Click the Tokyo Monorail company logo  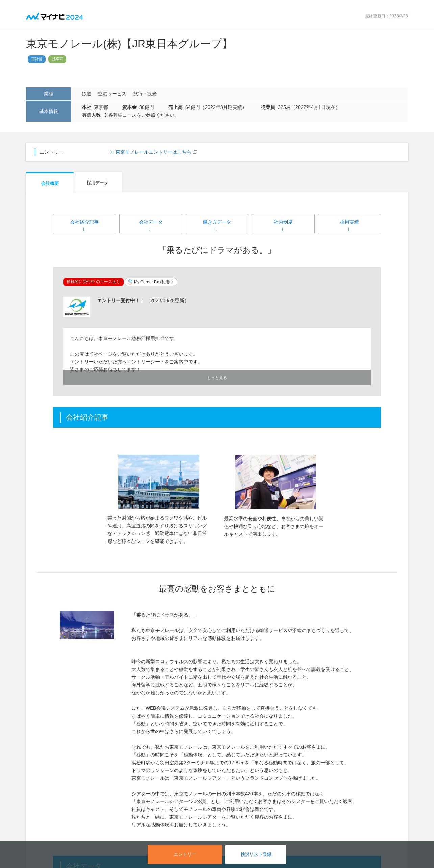[x=77, y=307]
